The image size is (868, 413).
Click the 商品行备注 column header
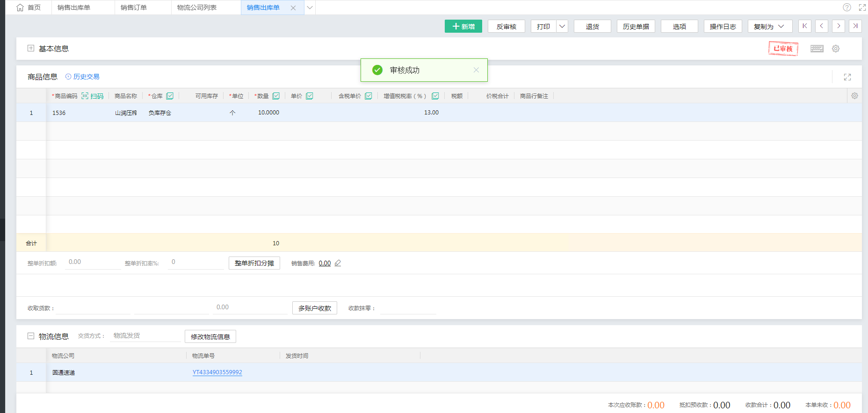tap(534, 96)
